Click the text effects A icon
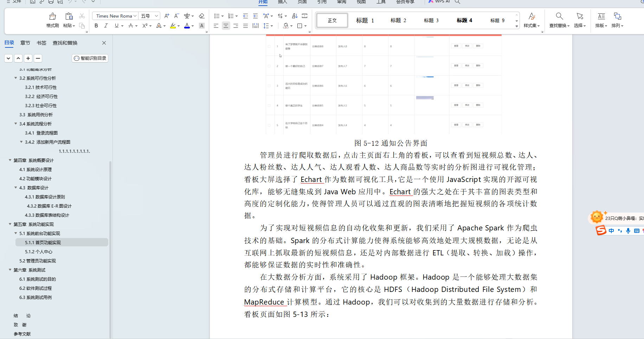 [159, 26]
